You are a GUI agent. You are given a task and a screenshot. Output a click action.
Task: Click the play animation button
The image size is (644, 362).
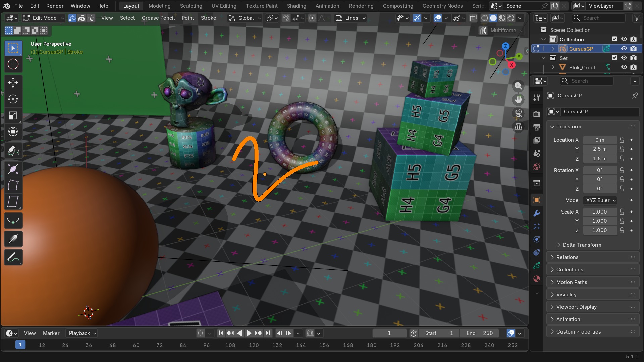pos(249,333)
